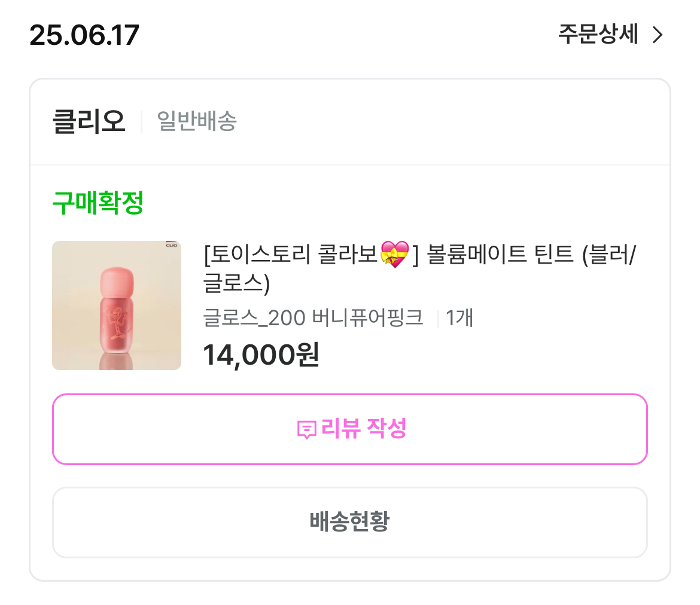Click the 글로스) text on title's second line
This screenshot has width=700, height=605.
(x=237, y=283)
